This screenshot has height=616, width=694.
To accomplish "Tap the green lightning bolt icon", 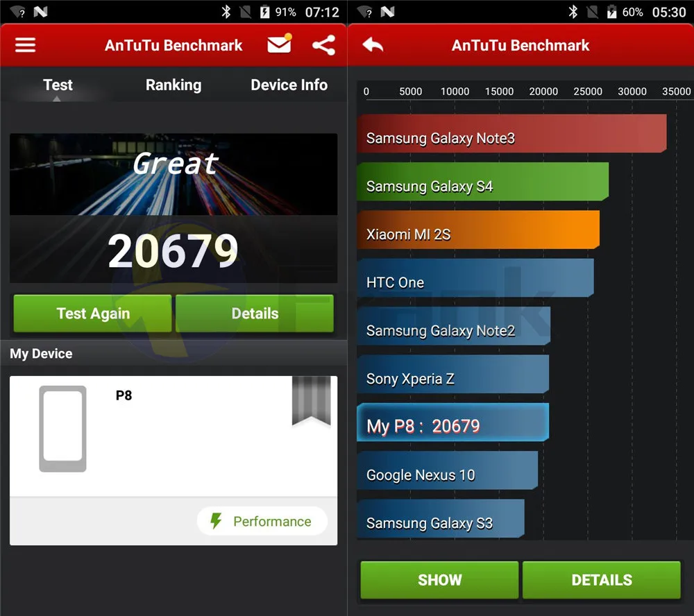I will (x=216, y=521).
